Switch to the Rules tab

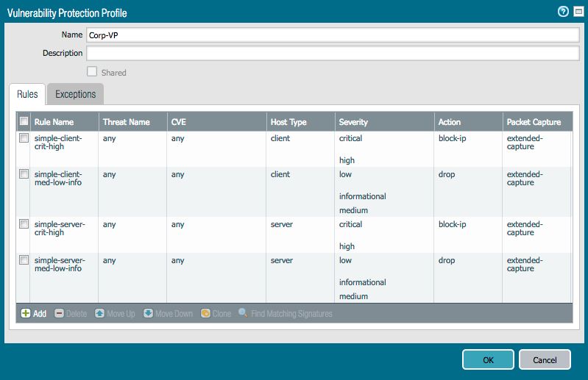(27, 94)
